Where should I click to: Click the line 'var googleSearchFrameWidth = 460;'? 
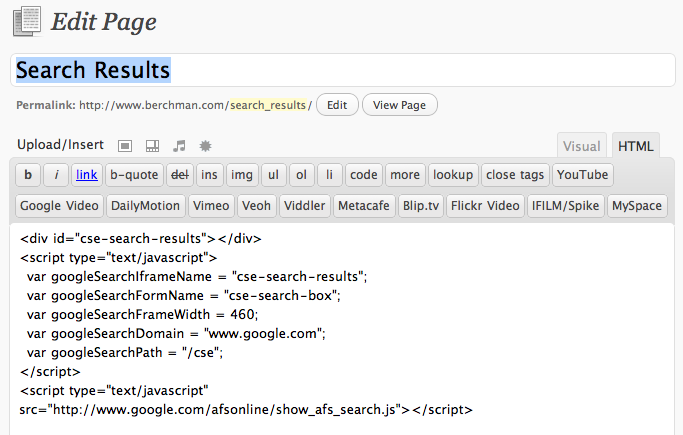(x=142, y=314)
